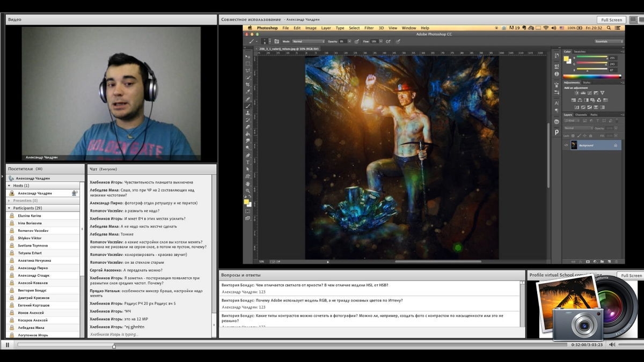Select the Eyedropper tool

[x=248, y=90]
